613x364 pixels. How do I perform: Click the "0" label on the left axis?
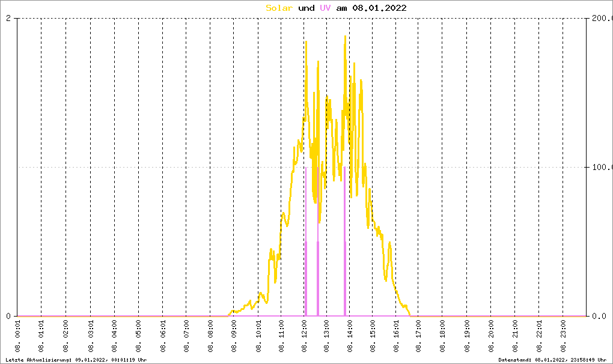tap(8, 316)
